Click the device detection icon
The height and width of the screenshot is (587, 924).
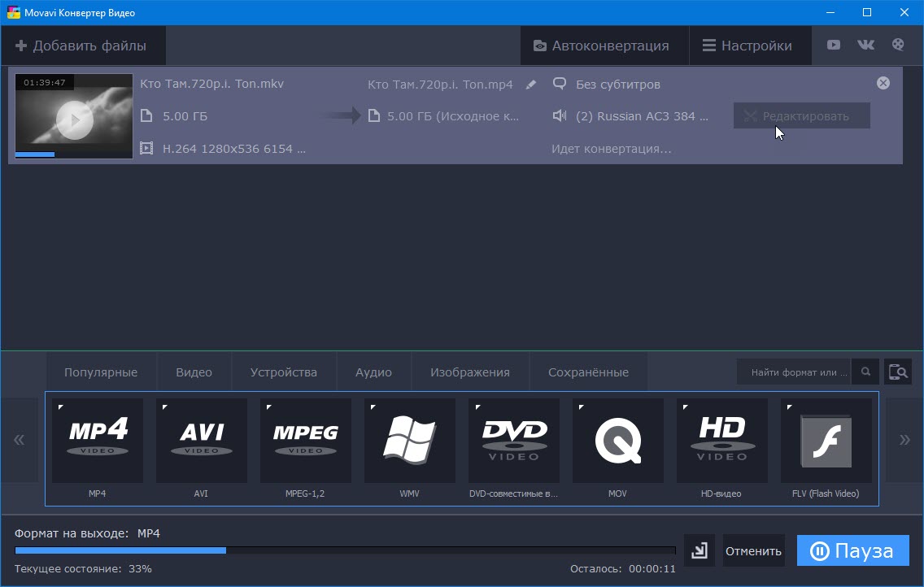(x=898, y=372)
